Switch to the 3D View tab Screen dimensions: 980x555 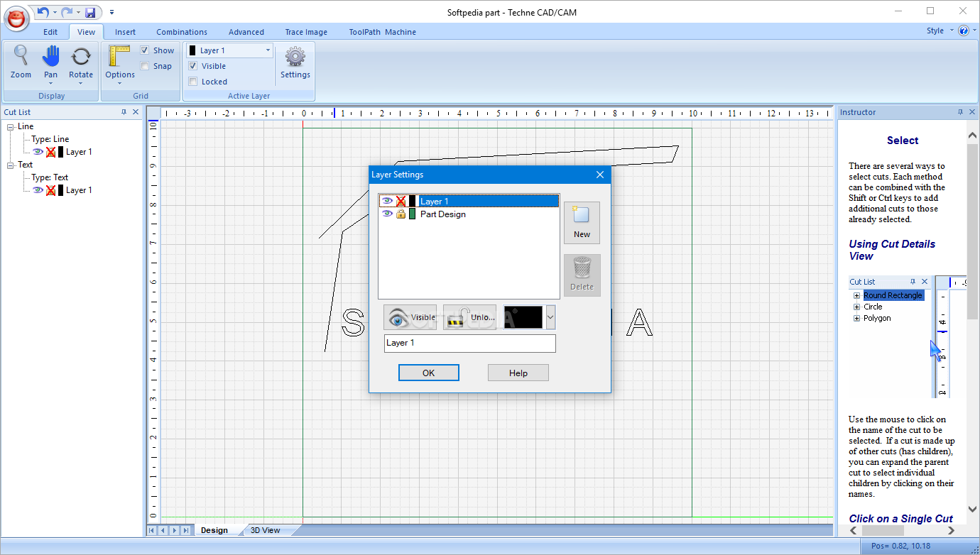[x=266, y=530]
